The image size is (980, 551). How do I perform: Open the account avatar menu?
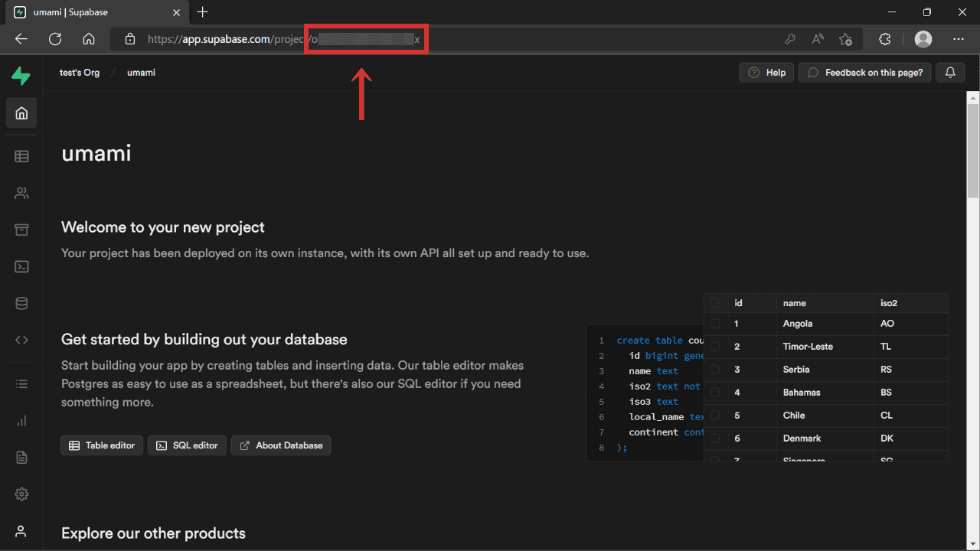pos(923,39)
